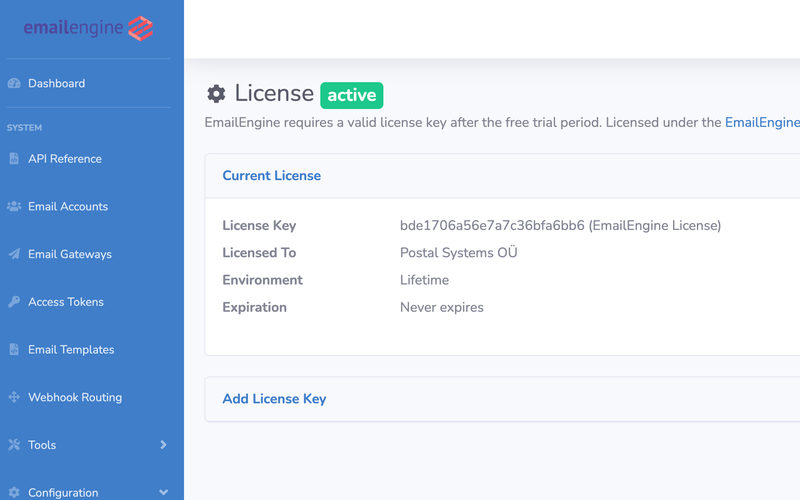Click the Access Tokens key icon
The width and height of the screenshot is (800, 500).
(14, 302)
